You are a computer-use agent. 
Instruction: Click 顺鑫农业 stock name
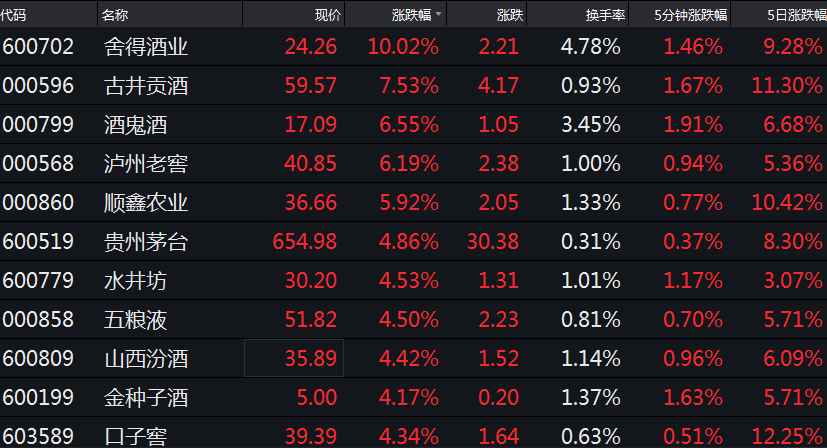click(x=146, y=203)
